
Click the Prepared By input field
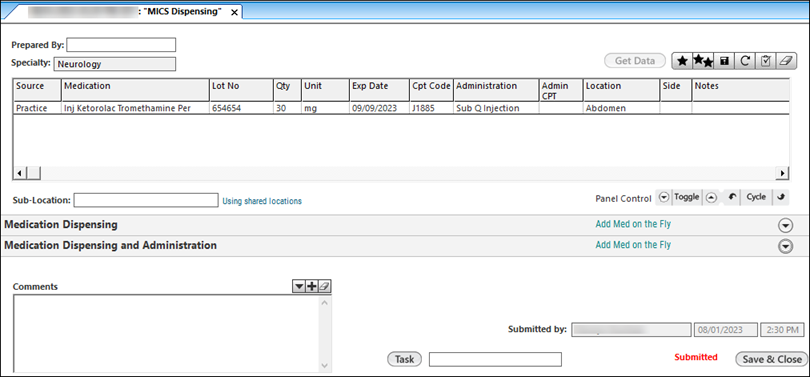[x=121, y=45]
